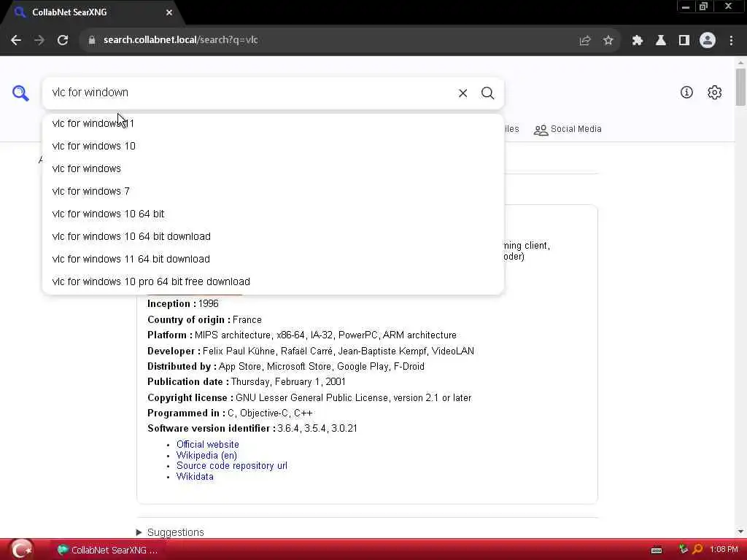Click the search tray icon
The width and height of the screenshot is (747, 560).
coord(697,549)
